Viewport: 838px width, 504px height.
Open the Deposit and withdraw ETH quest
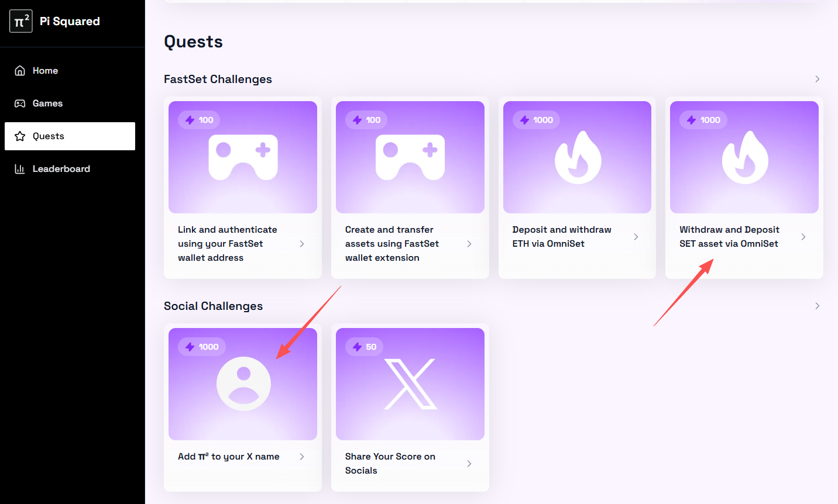(x=576, y=187)
